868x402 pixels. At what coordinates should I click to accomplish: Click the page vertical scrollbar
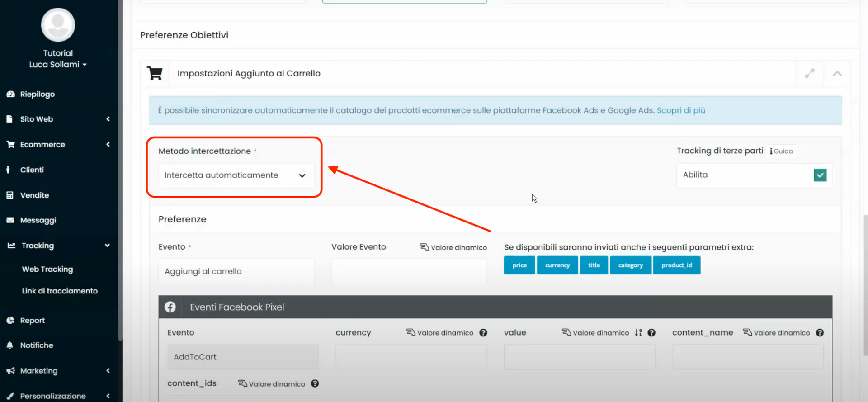tap(865, 285)
